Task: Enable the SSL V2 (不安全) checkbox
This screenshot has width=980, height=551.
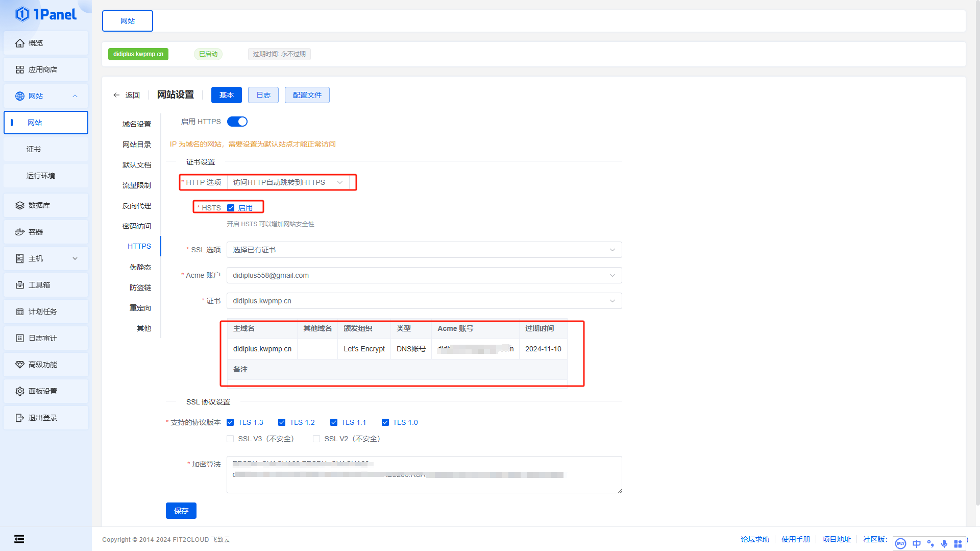Action: coord(316,439)
